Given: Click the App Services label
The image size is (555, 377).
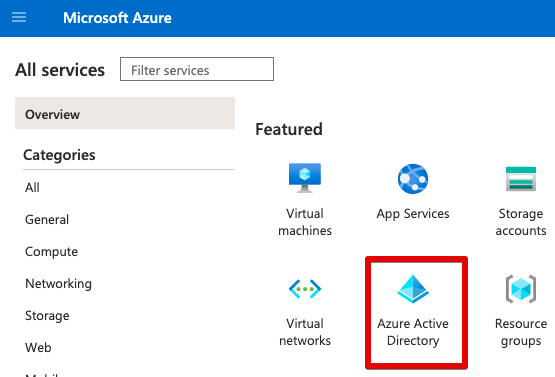Looking at the screenshot, I should [x=413, y=214].
